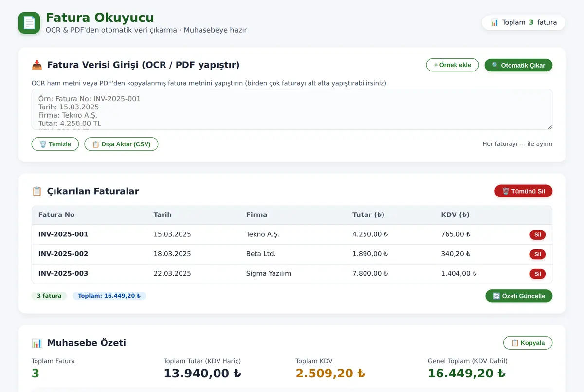Click the Beta Ltd. company cell

coord(261,254)
